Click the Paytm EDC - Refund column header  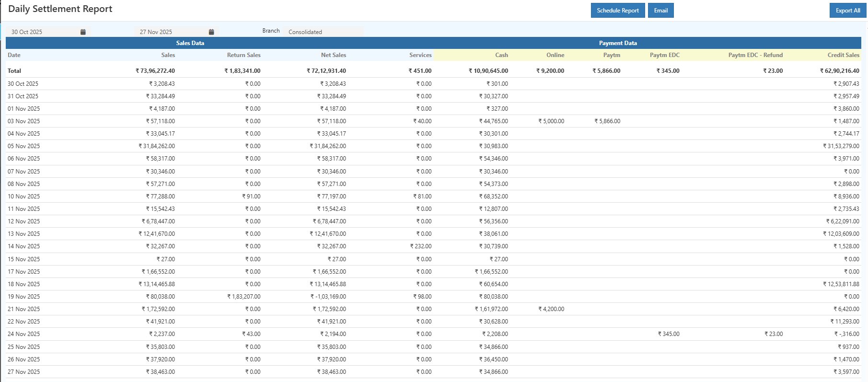755,55
